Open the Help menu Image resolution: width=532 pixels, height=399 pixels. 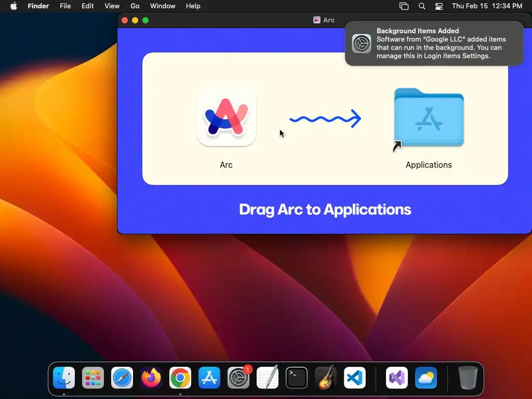tap(193, 6)
